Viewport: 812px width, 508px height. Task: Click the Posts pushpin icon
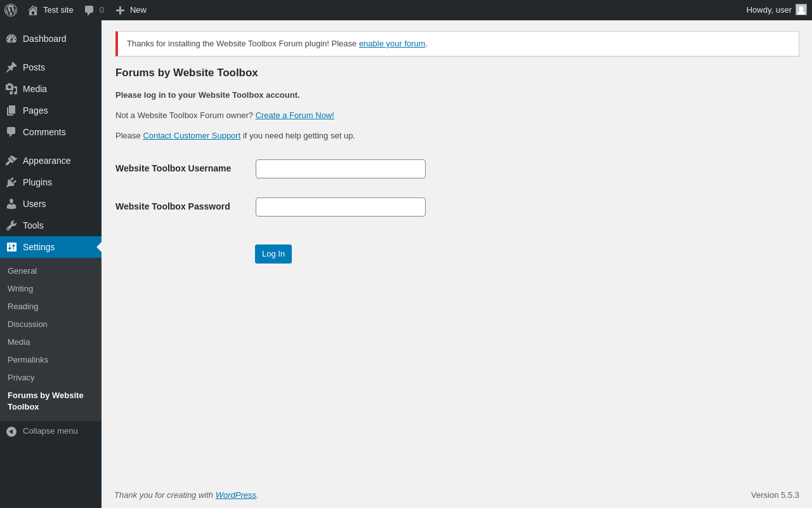pyautogui.click(x=11, y=67)
